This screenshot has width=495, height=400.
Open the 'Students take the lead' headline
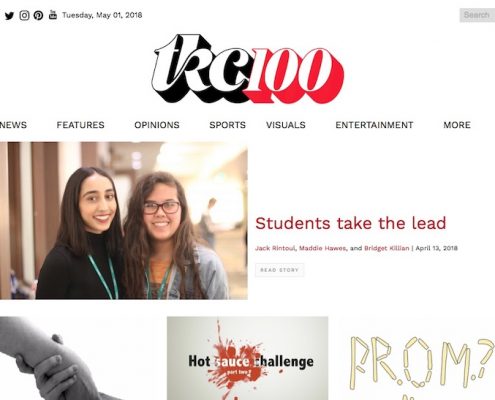351,223
